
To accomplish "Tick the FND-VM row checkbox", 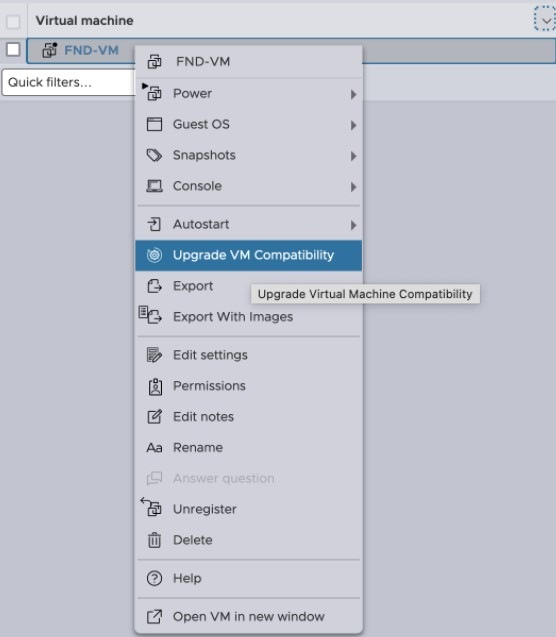I will [x=13, y=50].
